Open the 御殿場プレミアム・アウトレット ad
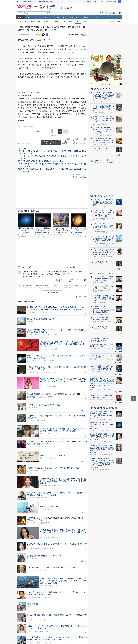The height and width of the screenshot is (644, 138). pyautogui.click(x=52, y=456)
